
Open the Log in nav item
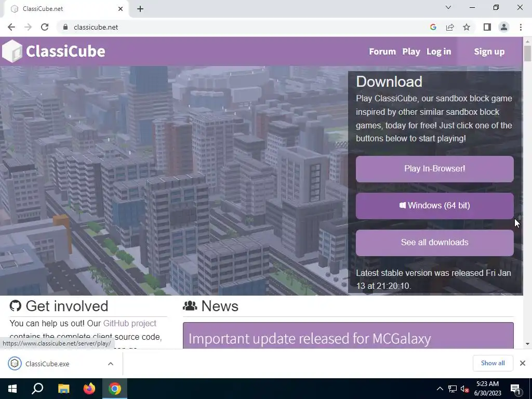tap(438, 51)
